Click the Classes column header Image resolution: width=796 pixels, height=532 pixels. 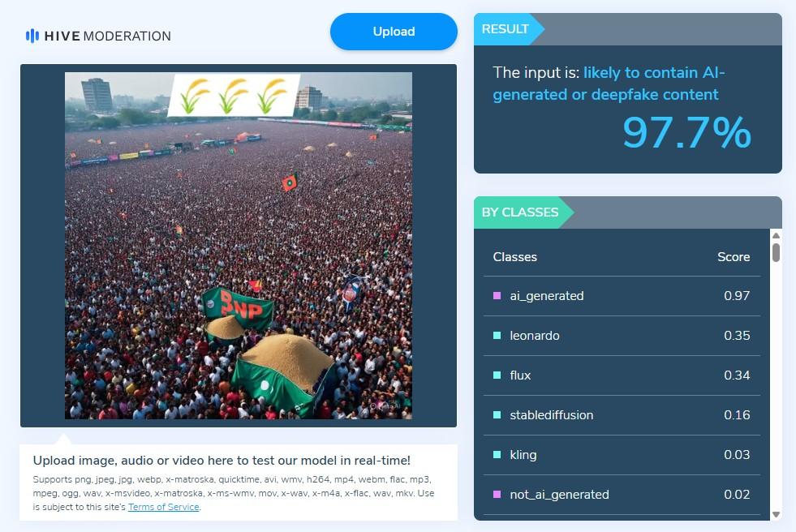[x=515, y=257]
